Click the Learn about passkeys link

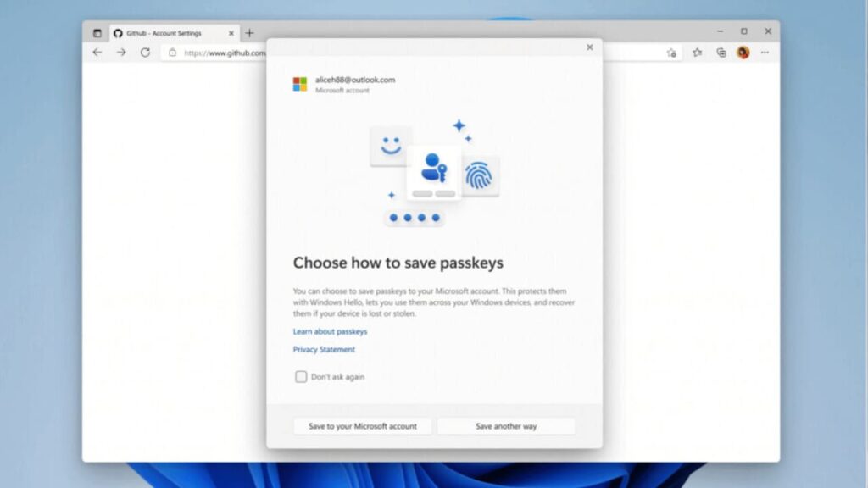[330, 331]
